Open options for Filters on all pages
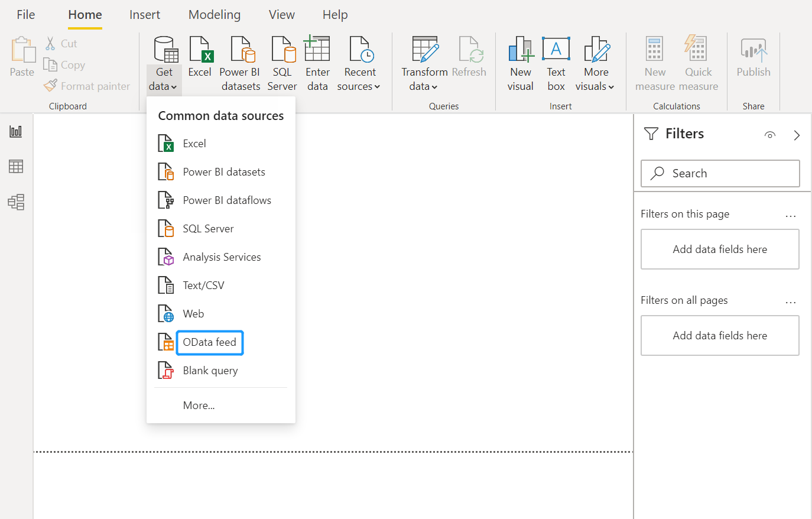 point(791,303)
